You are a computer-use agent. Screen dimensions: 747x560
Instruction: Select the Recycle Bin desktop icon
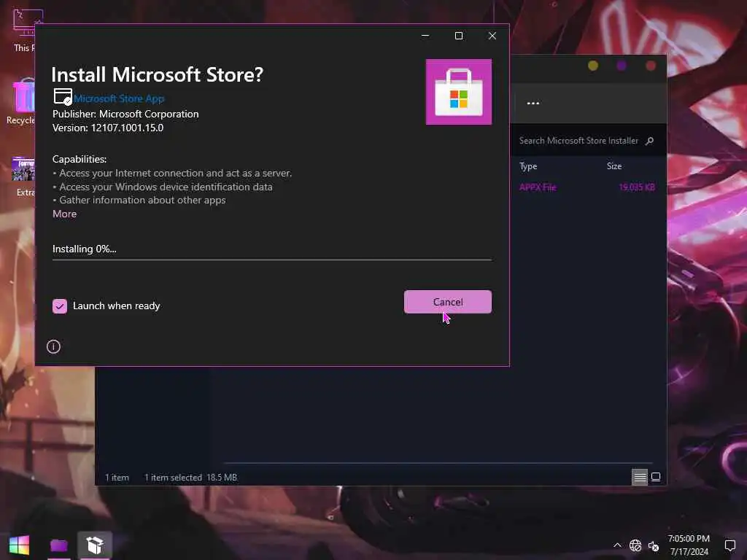(21, 101)
